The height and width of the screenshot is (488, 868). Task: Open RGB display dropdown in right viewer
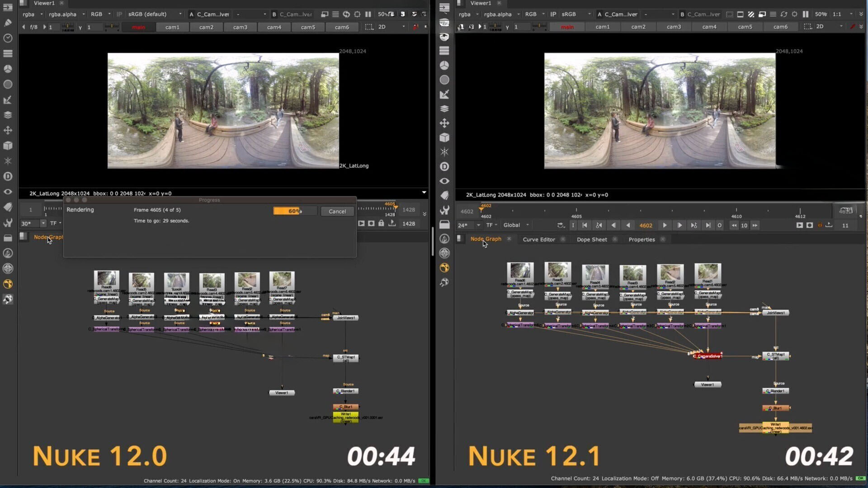pyautogui.click(x=534, y=14)
